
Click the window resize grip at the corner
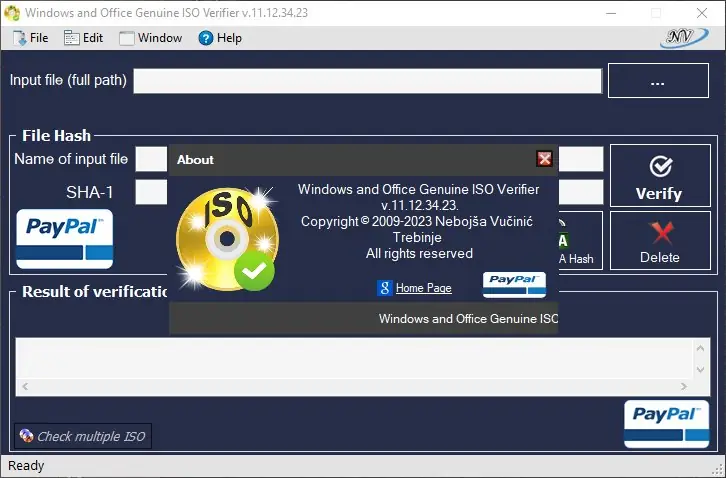(x=718, y=470)
